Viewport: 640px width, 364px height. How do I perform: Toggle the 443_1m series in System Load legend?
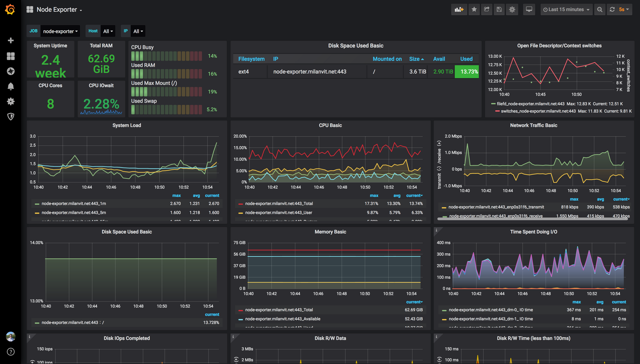click(x=74, y=204)
